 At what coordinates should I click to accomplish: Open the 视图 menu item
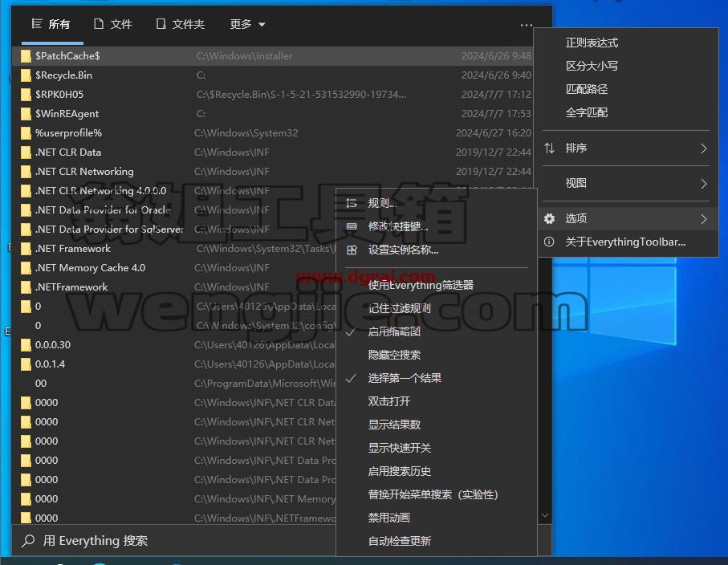pos(626,183)
